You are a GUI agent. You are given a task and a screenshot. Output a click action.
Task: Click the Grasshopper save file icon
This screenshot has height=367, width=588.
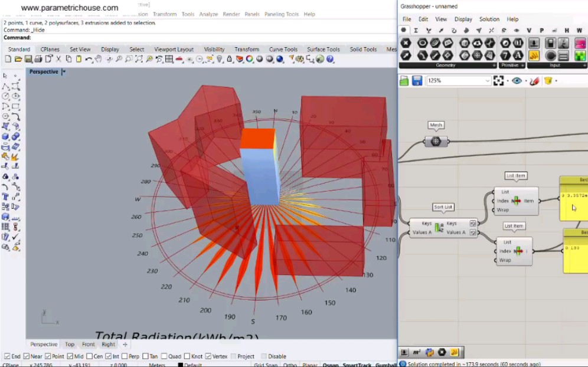417,81
